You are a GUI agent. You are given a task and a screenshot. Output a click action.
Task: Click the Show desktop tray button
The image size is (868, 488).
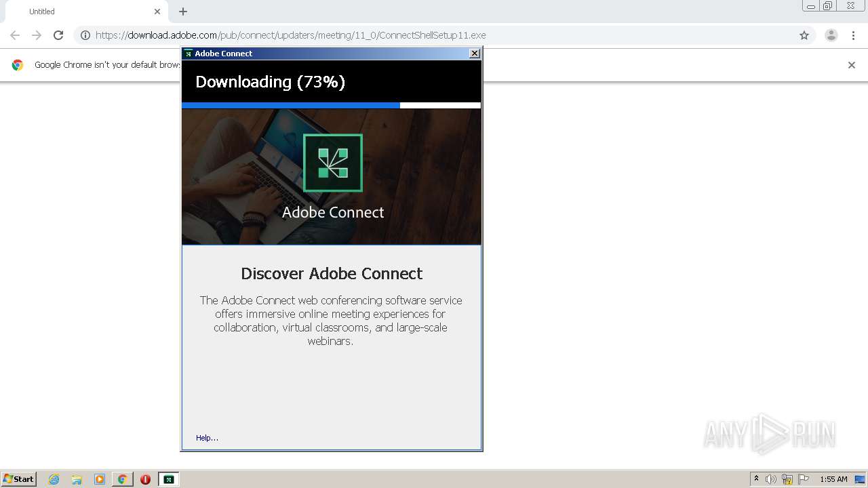(x=861, y=479)
